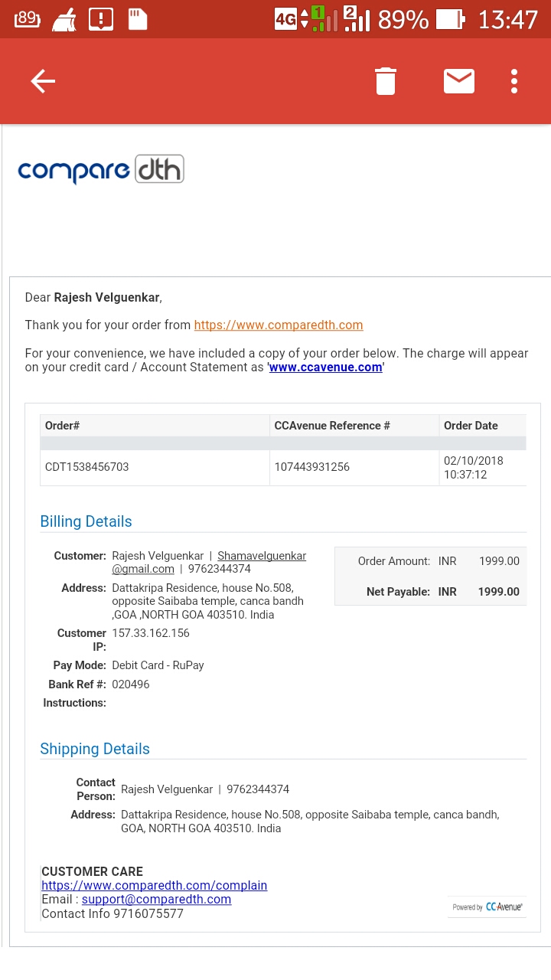Image resolution: width=551 pixels, height=980 pixels.
Task: Open the three-dot overflow menu
Action: tap(514, 81)
